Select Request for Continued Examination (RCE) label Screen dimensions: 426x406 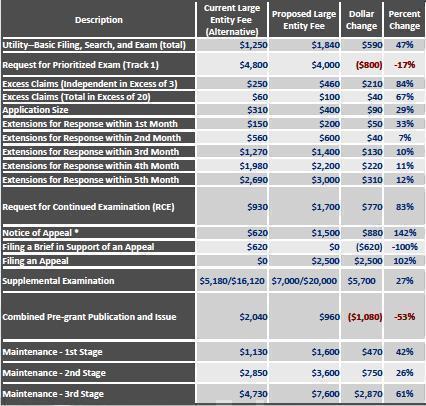click(x=88, y=207)
